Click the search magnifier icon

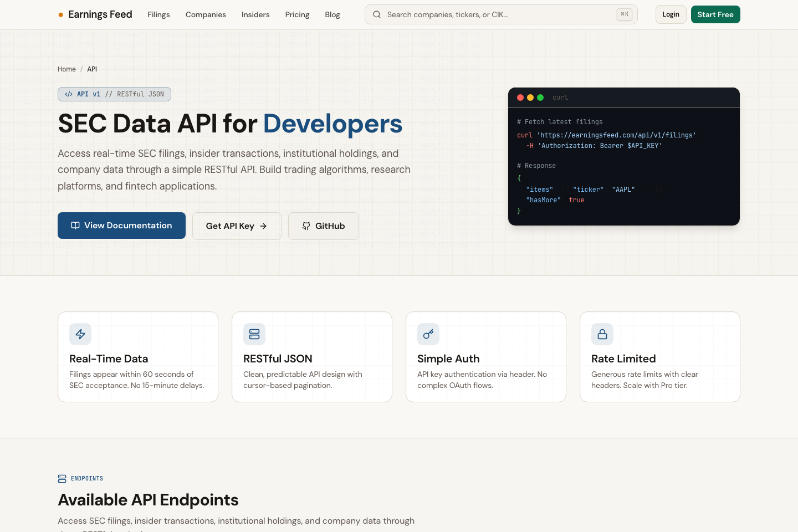point(377,14)
